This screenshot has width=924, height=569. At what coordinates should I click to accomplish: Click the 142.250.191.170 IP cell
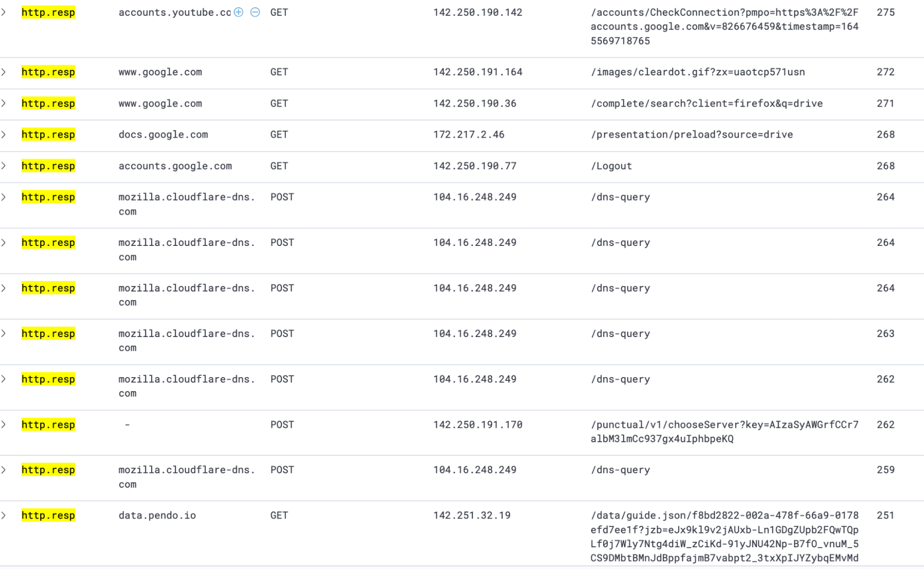pyautogui.click(x=477, y=425)
